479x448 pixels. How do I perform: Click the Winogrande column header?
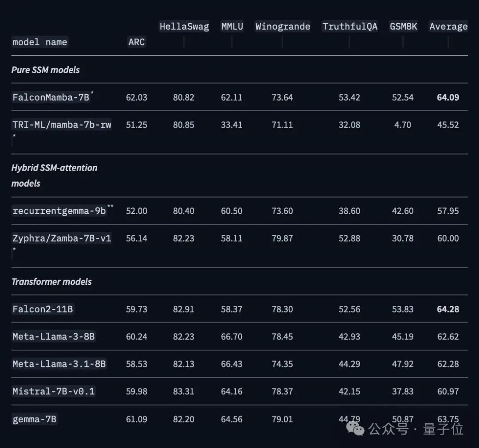[283, 27]
